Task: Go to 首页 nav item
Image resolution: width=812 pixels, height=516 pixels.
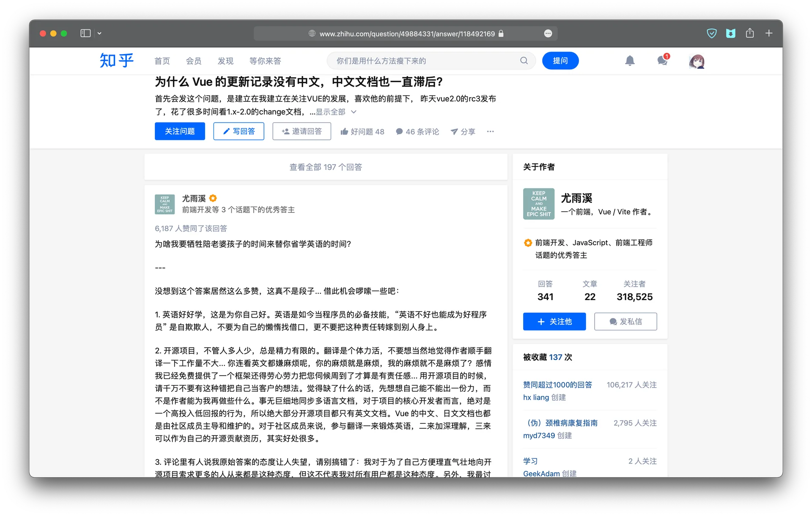Action: tap(162, 61)
